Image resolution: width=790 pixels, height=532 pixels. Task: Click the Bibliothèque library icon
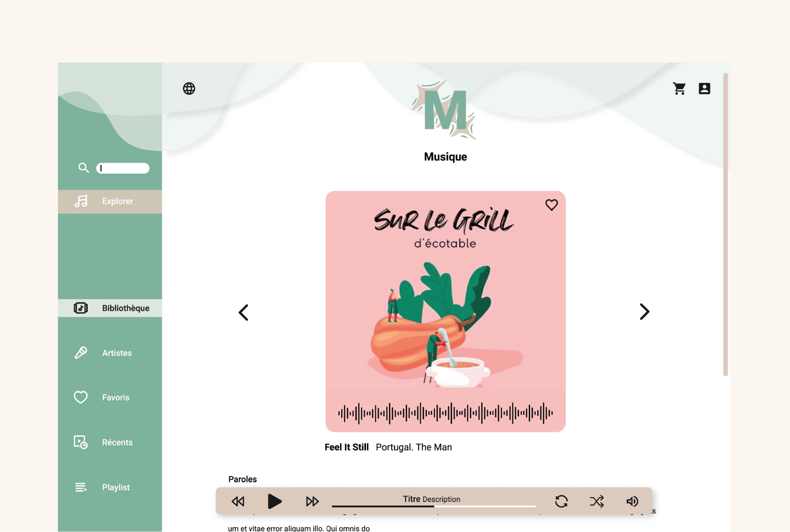[81, 308]
